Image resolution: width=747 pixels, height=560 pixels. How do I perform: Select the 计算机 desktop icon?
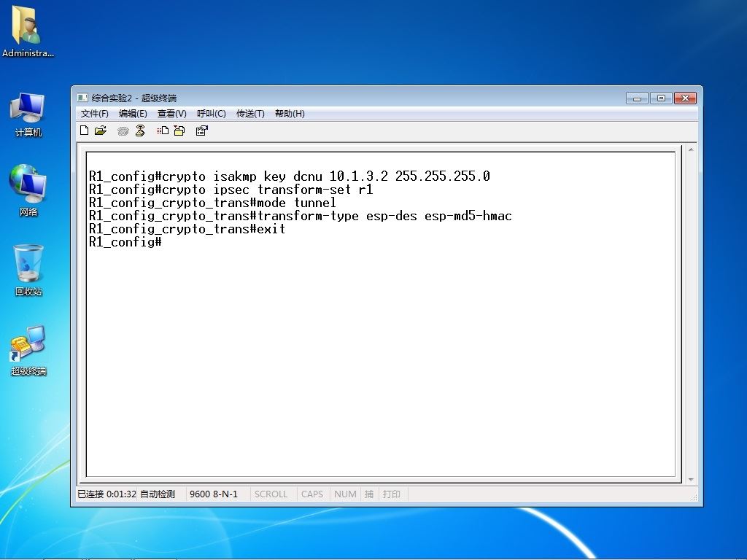coord(28,114)
